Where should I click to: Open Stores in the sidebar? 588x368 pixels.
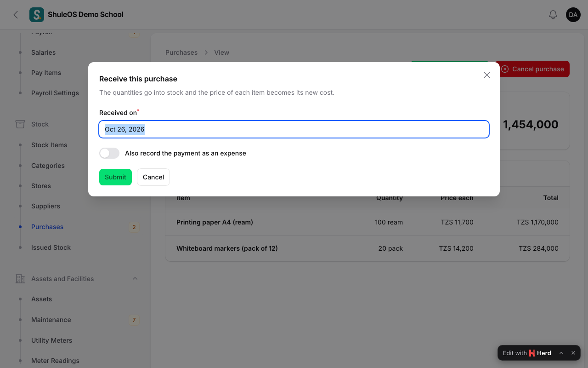[41, 186]
